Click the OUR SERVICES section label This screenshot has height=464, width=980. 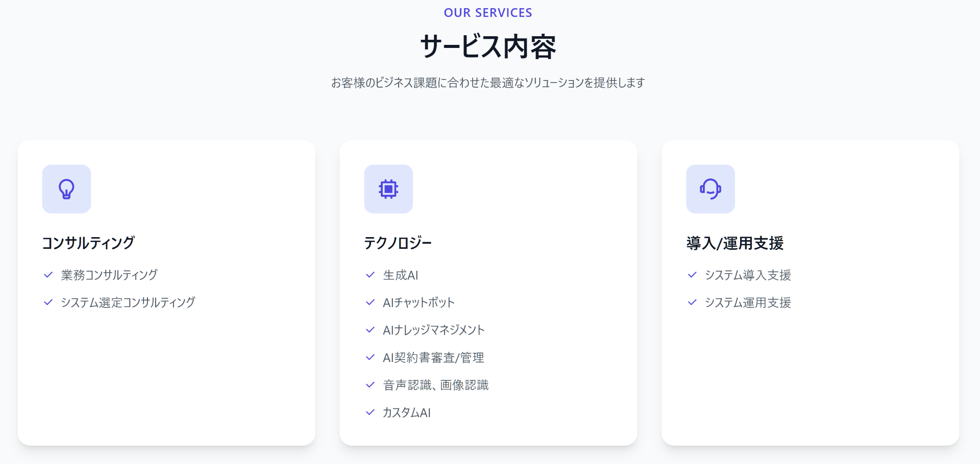488,13
